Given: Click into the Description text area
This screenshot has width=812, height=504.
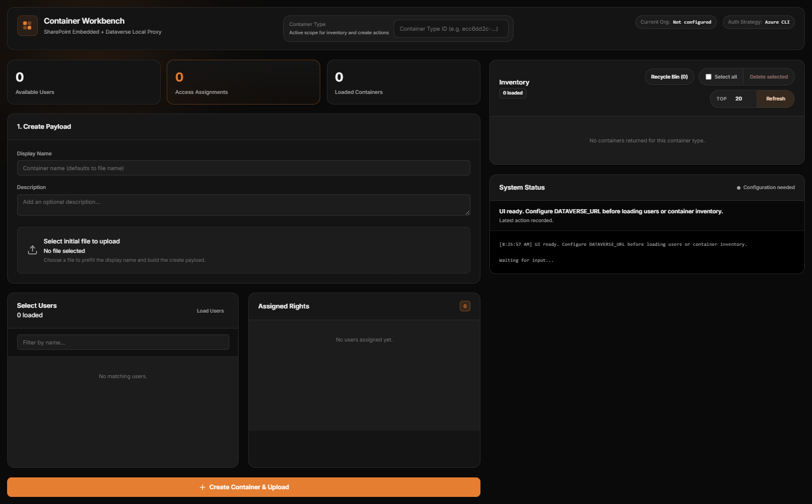Looking at the screenshot, I should pos(243,204).
